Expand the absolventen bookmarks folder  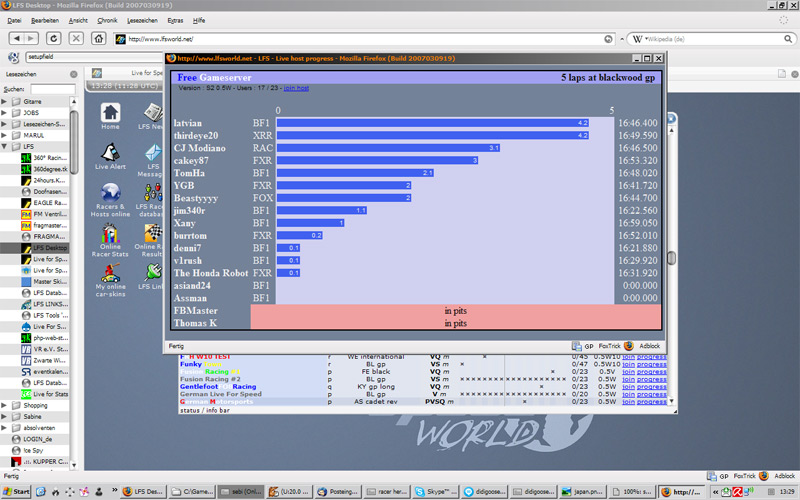pyautogui.click(x=5, y=428)
